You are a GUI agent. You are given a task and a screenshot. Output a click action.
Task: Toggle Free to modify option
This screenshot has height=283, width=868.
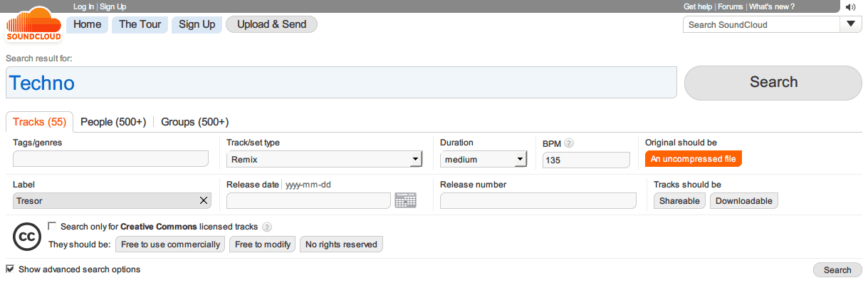click(x=263, y=245)
